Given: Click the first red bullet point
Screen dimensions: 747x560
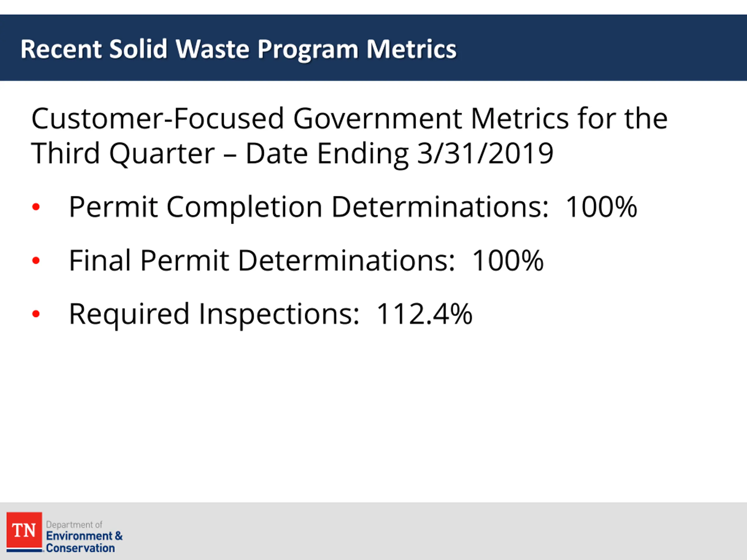Looking at the screenshot, I should point(36,206).
